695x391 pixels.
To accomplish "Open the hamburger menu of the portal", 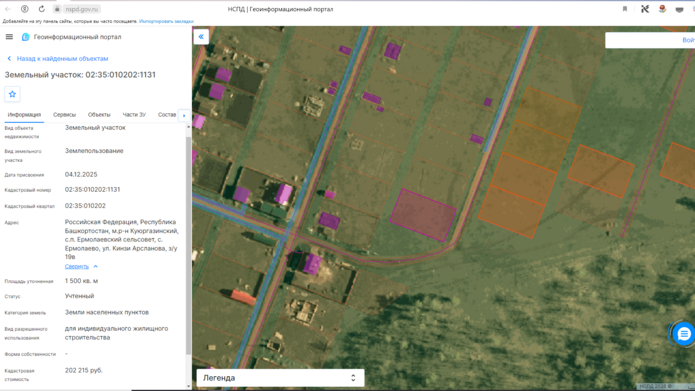I will point(9,37).
